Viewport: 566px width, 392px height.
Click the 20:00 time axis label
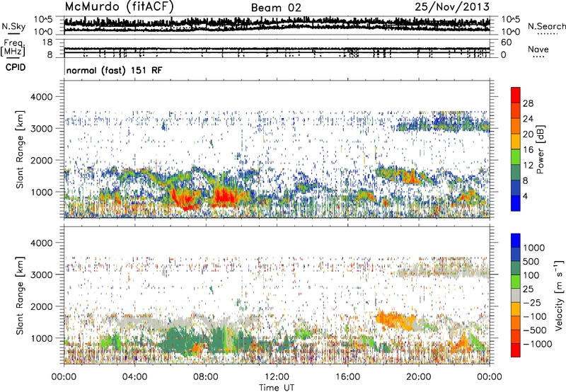point(419,377)
